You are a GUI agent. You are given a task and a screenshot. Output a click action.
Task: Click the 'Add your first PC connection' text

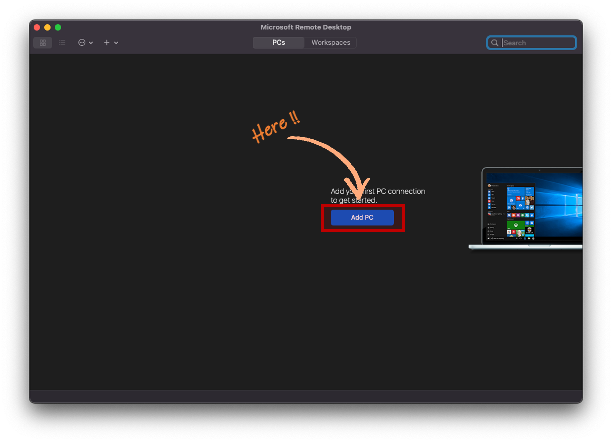[377, 191]
